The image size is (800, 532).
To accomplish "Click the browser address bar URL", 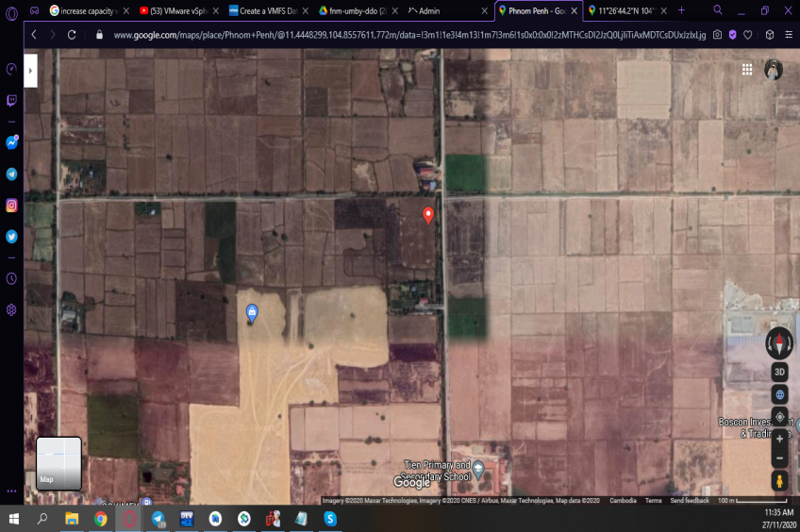I will click(406, 34).
